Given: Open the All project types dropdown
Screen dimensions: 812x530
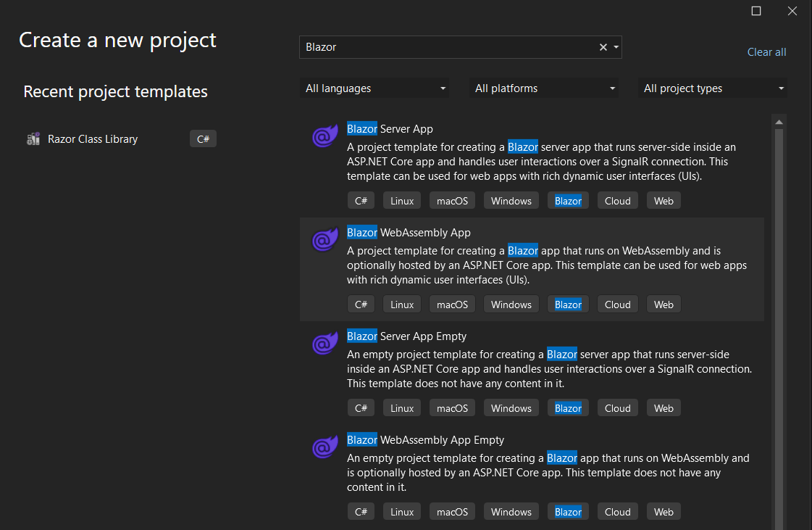Looking at the screenshot, I should coord(712,88).
